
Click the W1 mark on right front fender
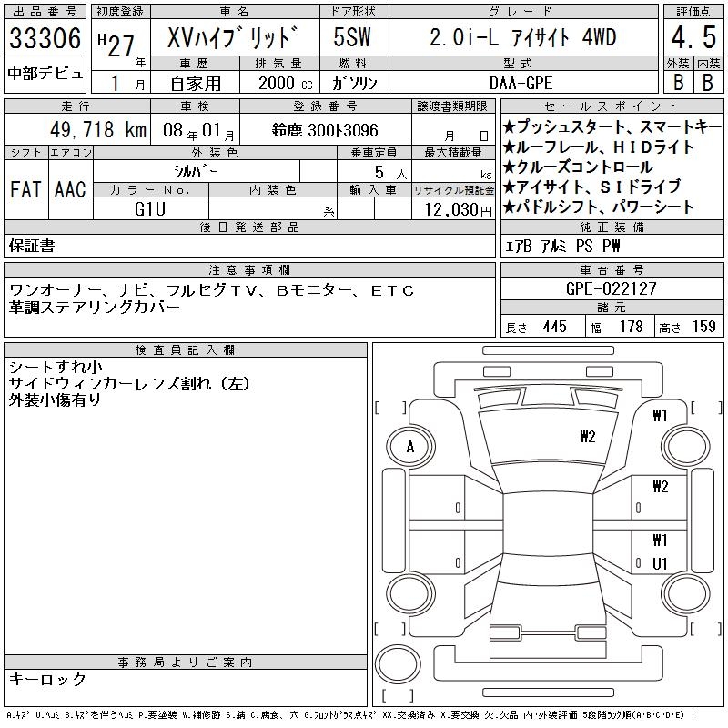(x=660, y=416)
